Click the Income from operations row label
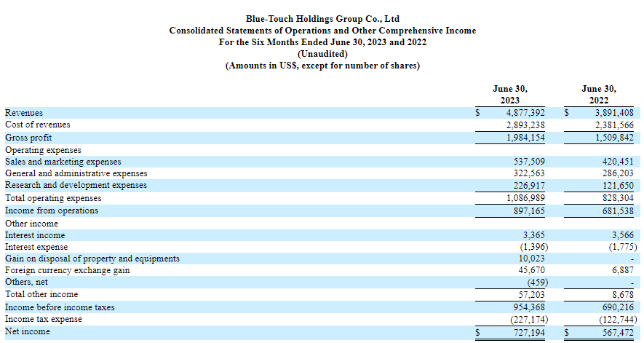 [x=52, y=210]
